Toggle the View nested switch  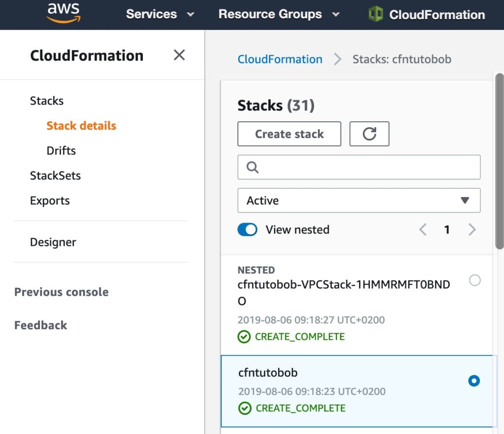point(247,230)
